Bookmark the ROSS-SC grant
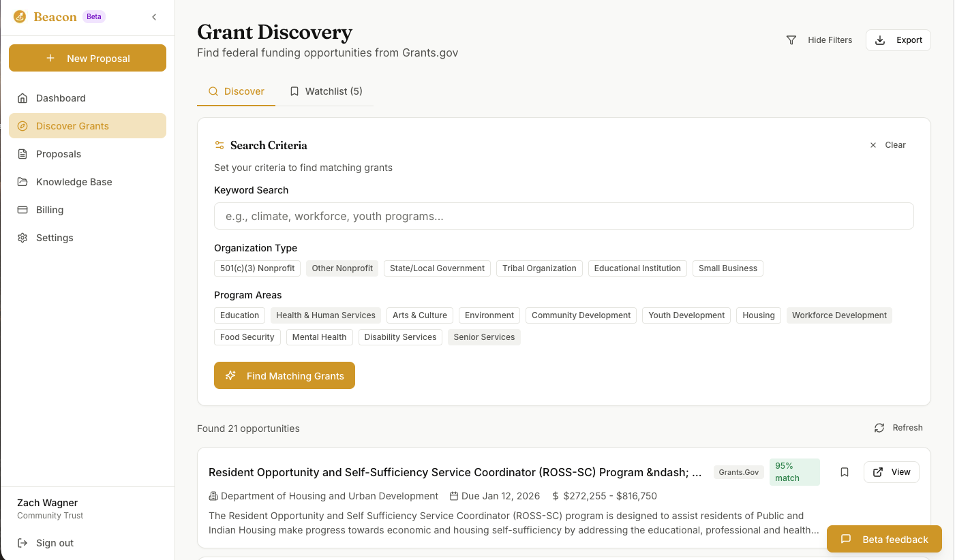Image resolution: width=955 pixels, height=560 pixels. [845, 472]
